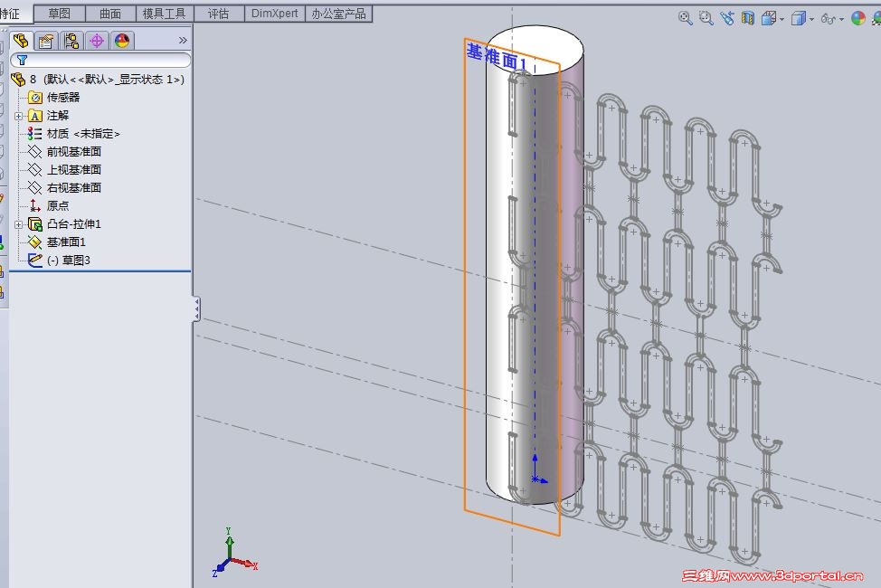This screenshot has height=588, width=881.
Task: Switch to the 评估 evaluate tab
Action: point(219,14)
